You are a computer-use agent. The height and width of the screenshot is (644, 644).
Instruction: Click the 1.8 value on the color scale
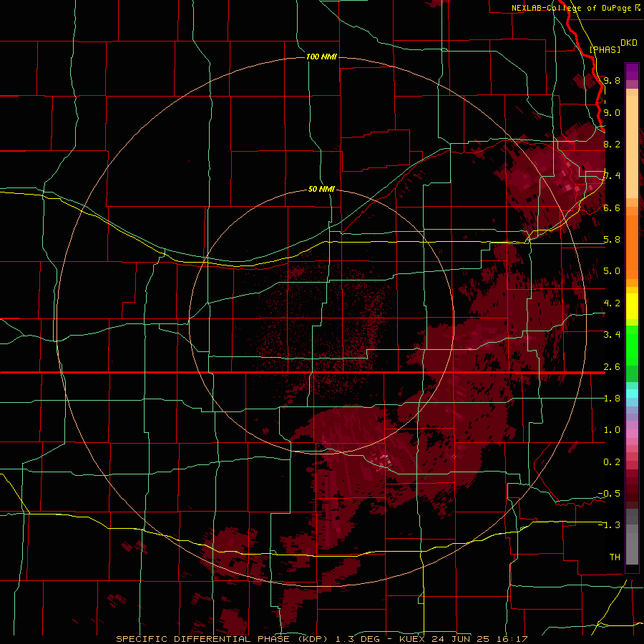[x=612, y=399]
